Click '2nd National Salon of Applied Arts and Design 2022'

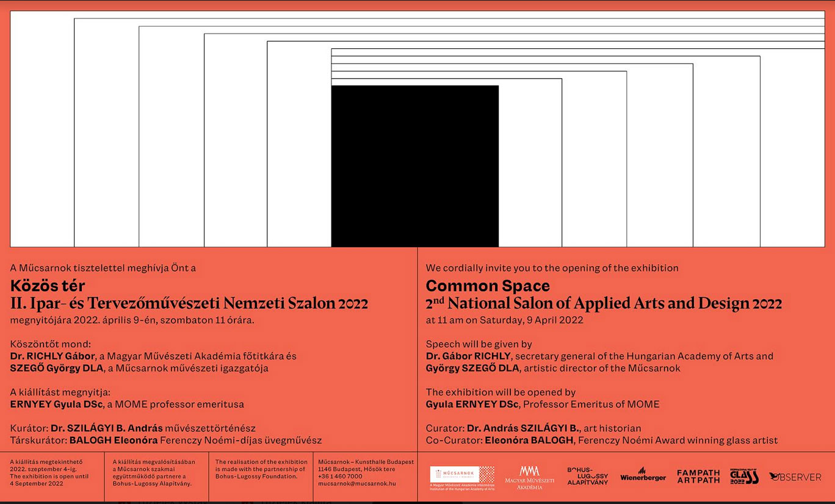[604, 303]
